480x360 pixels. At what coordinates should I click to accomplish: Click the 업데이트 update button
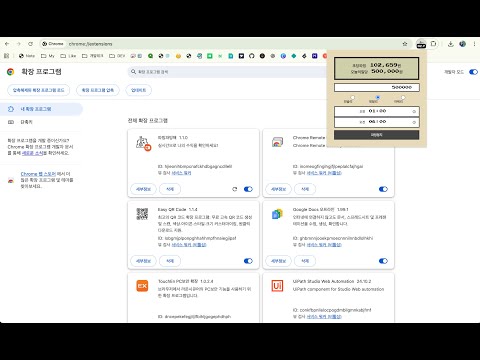coord(139,90)
